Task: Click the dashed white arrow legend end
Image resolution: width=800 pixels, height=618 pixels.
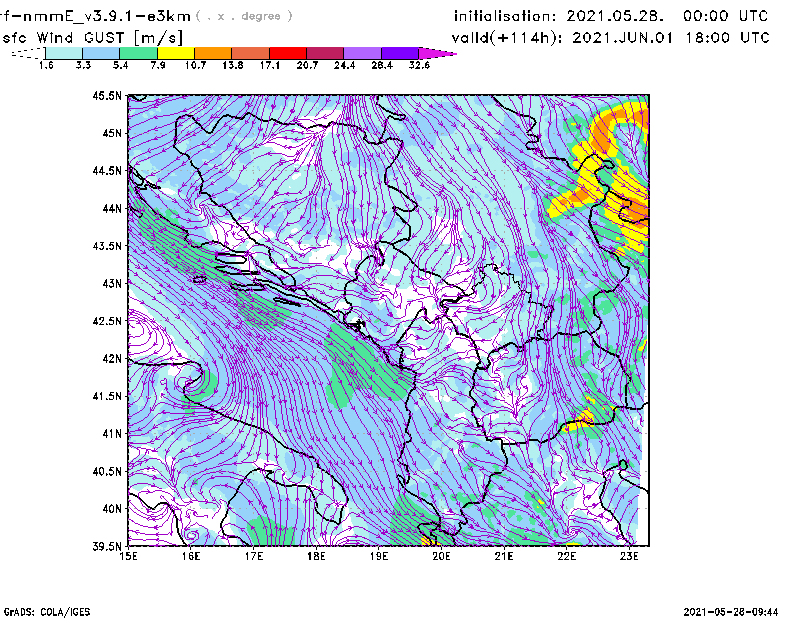Action: [x=28, y=53]
